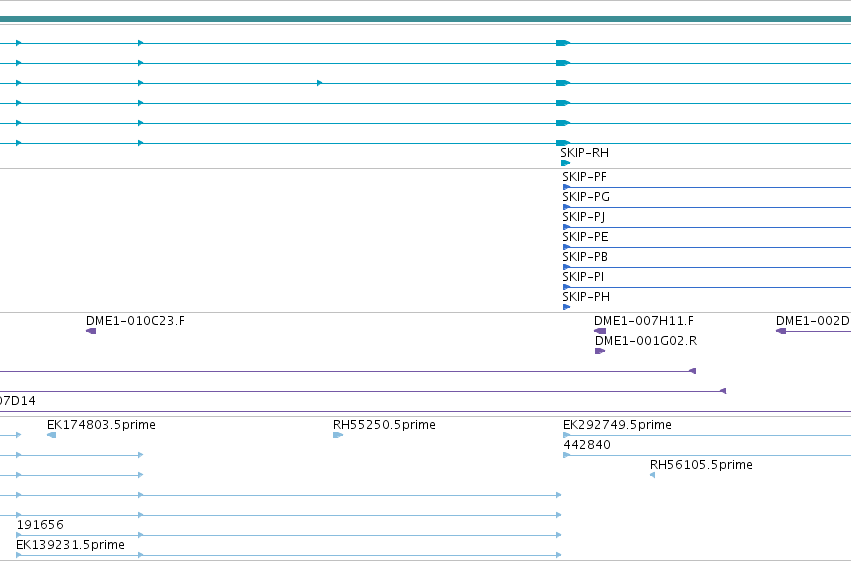Select purple arrow glyph below DME1-007H11.F
This screenshot has height=561, width=851.
pyautogui.click(x=600, y=331)
